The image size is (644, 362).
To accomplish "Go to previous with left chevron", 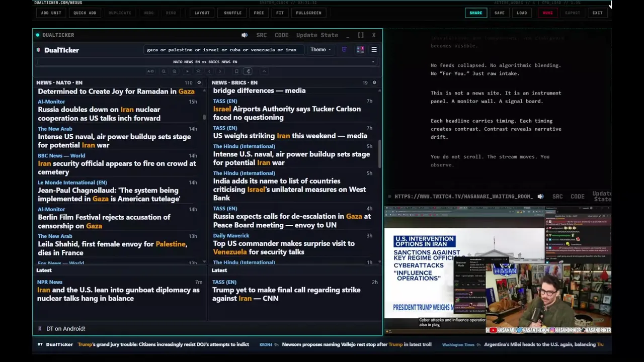I will 209,71.
